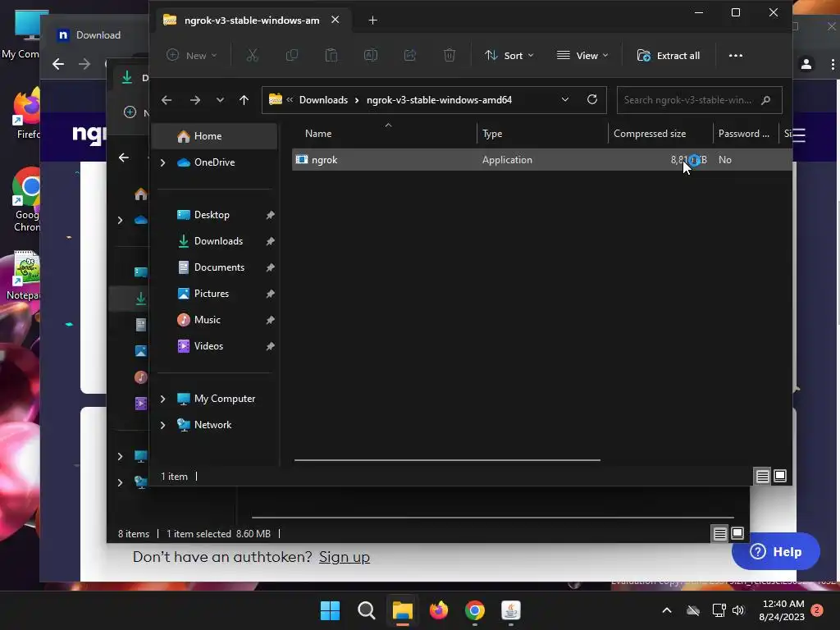
Task: Open Downloads in navigation pane
Action: click(x=215, y=241)
